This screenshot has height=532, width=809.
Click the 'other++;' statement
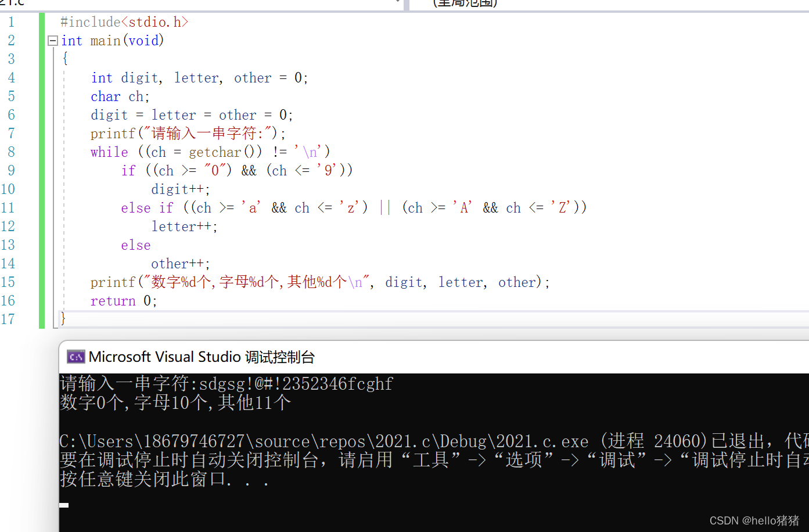point(181,264)
